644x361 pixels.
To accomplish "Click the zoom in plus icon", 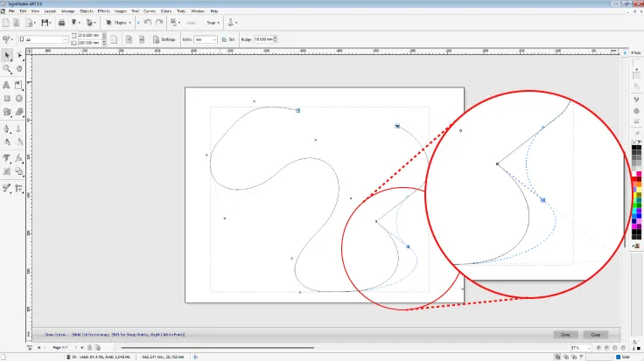I will point(598,348).
